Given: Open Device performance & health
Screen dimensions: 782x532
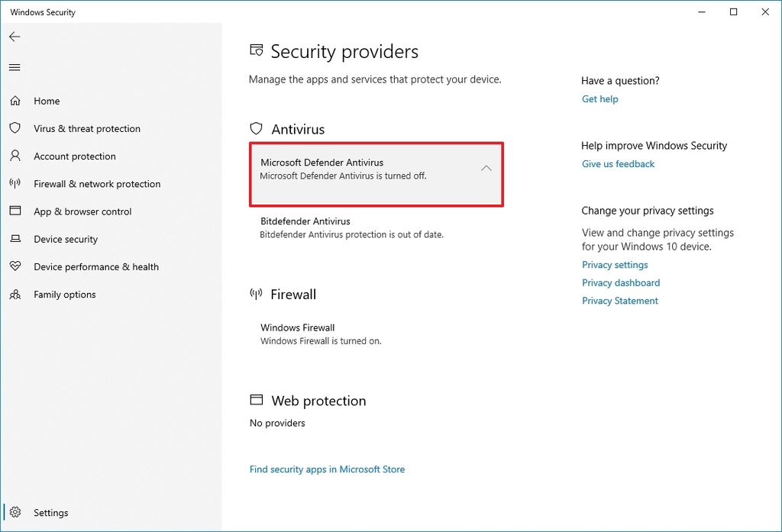Looking at the screenshot, I should pyautogui.click(x=96, y=266).
